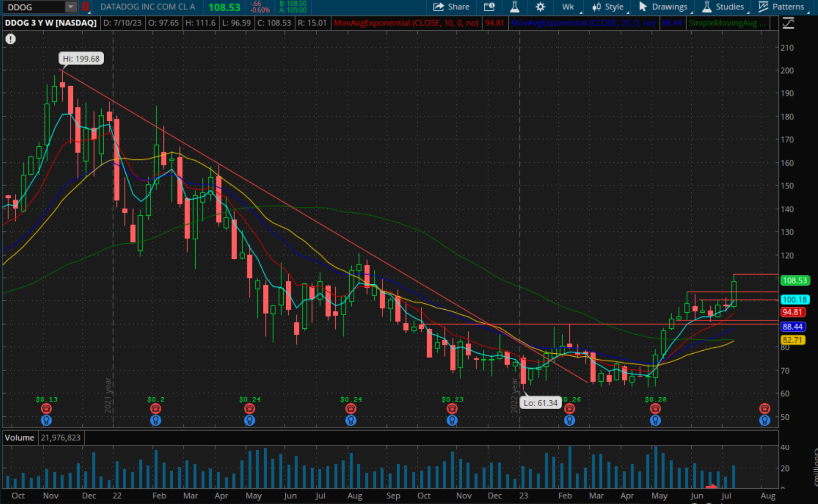
Task: Click the $0.13 earnings value label
Action: (46, 399)
